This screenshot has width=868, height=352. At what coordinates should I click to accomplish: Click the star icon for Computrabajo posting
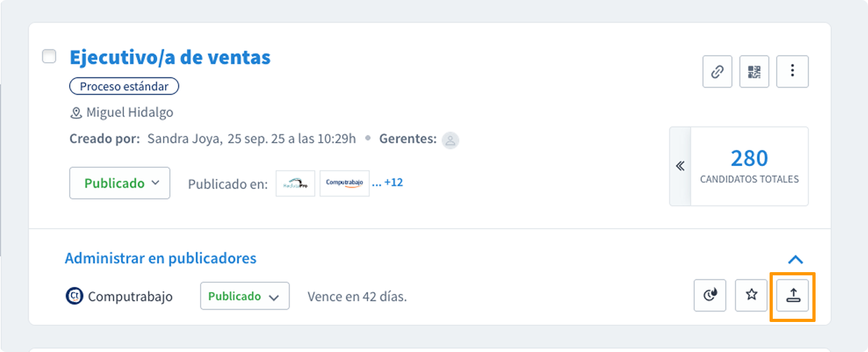[x=752, y=295]
